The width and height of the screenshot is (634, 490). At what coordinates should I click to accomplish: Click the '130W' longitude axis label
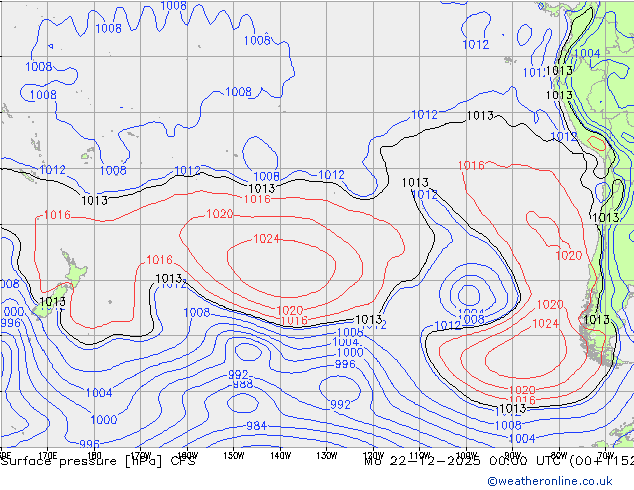coord(327,456)
